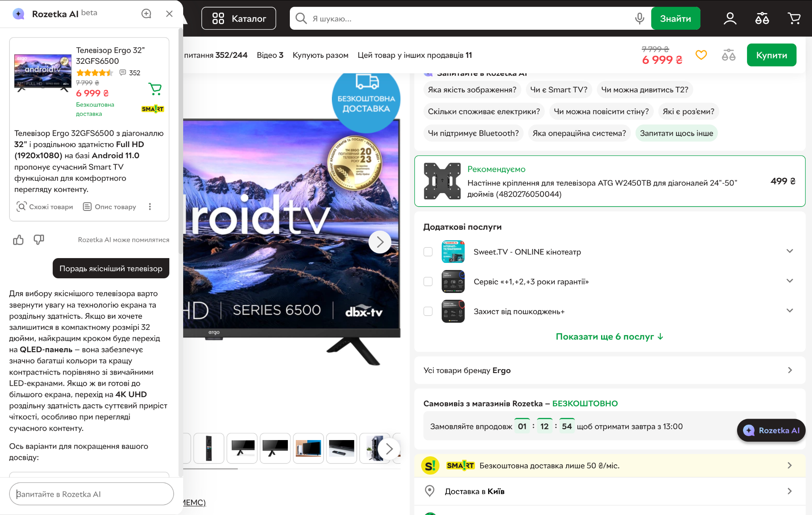Viewport: 812px width, 515px height.
Task: Open the user account profile icon
Action: pyautogui.click(x=730, y=18)
